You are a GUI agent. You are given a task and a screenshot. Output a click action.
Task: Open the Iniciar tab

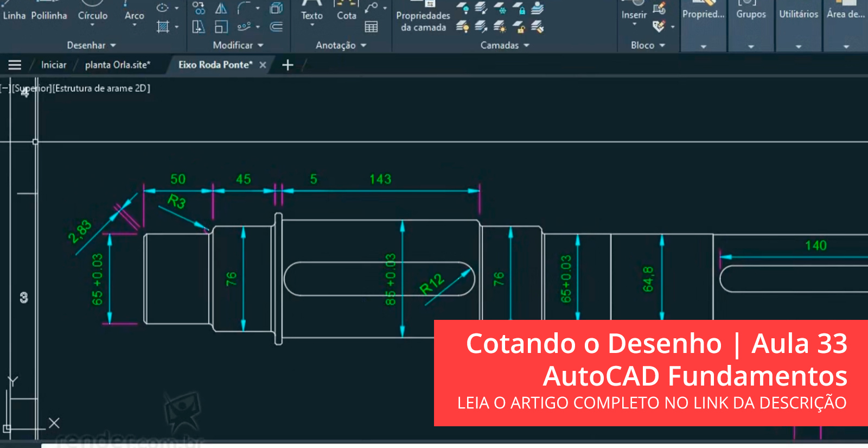coord(54,65)
